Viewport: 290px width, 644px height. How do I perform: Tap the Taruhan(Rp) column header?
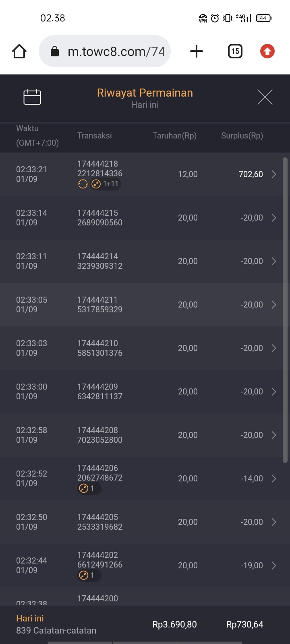174,136
